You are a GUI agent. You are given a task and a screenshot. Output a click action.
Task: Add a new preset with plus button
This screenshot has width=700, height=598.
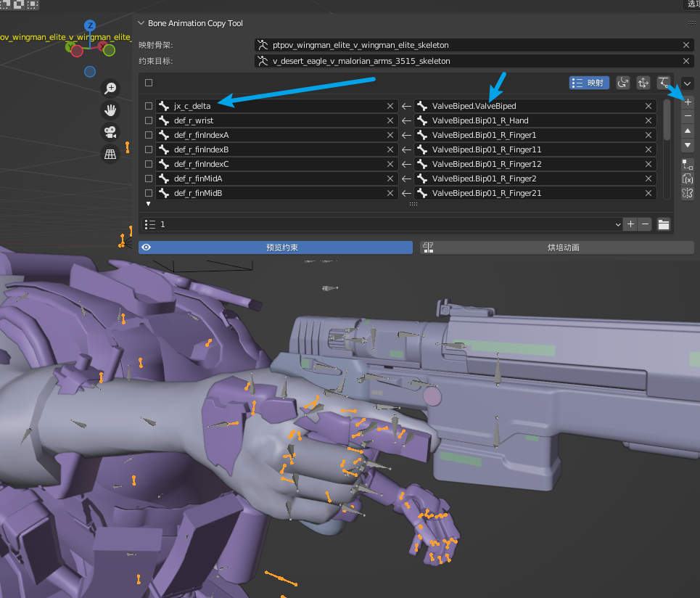coord(631,225)
